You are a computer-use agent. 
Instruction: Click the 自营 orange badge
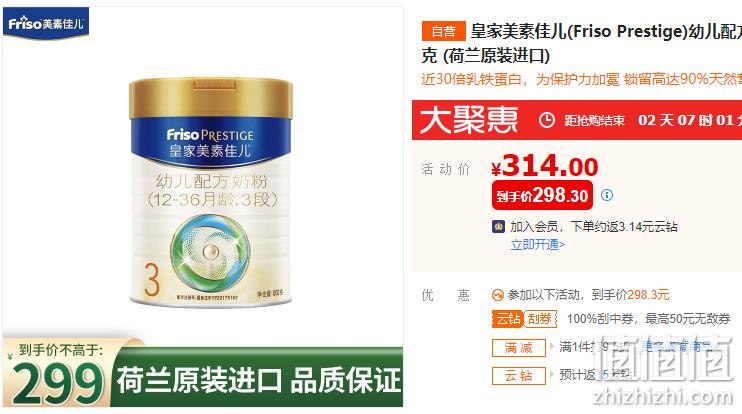point(443,31)
